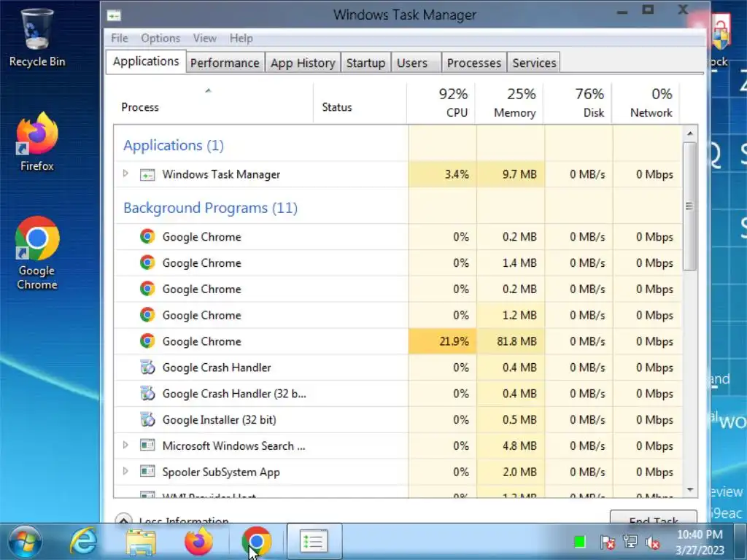747x560 pixels.
Task: Select the Applications tab
Action: (146, 61)
